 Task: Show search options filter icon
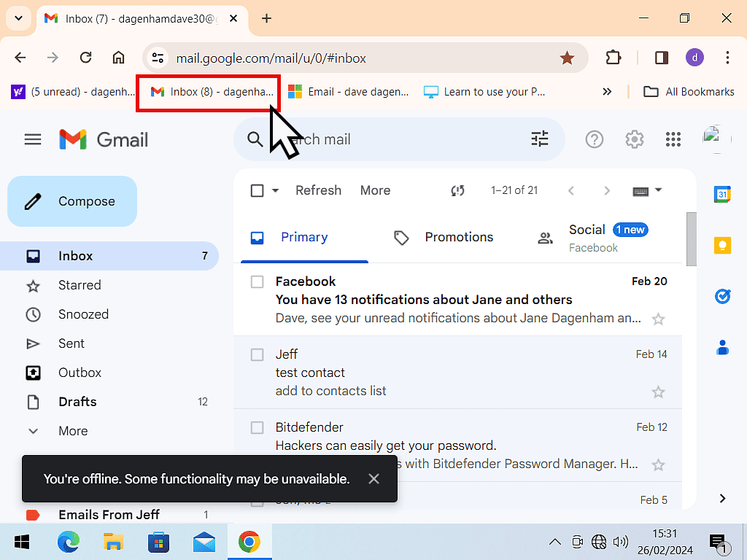540,139
